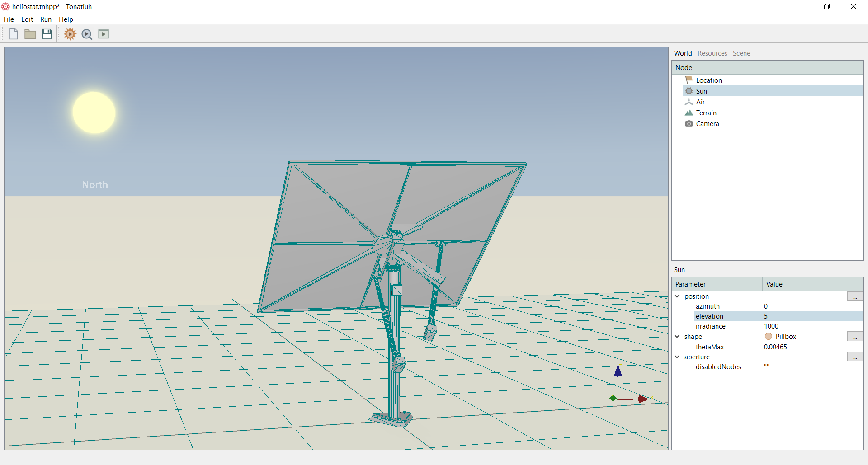Open a file with the folder icon

click(x=30, y=34)
